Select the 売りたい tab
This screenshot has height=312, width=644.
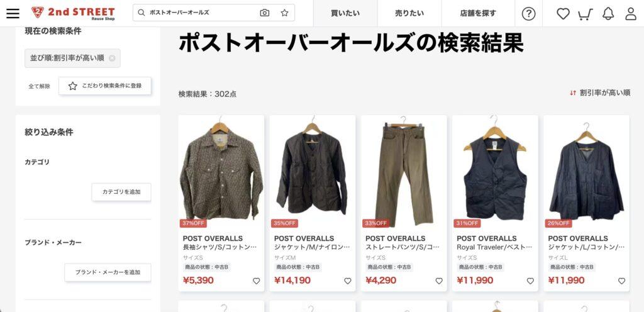click(x=409, y=13)
